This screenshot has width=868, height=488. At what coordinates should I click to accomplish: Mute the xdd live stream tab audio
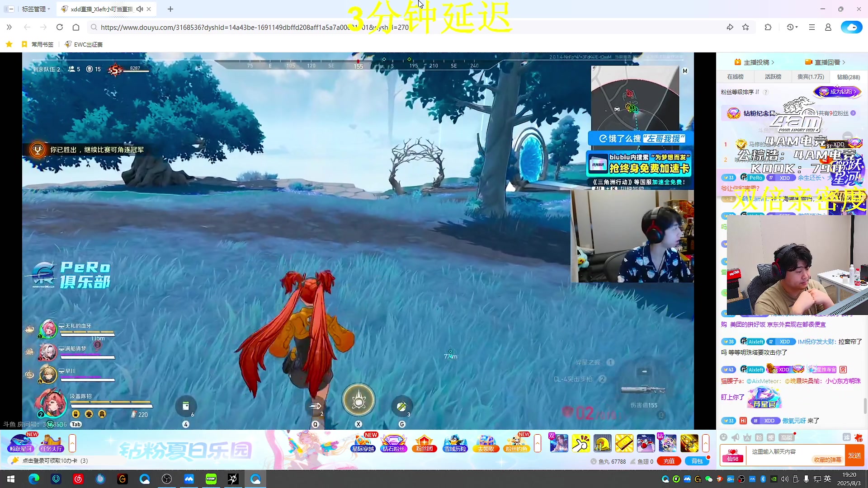coord(140,9)
